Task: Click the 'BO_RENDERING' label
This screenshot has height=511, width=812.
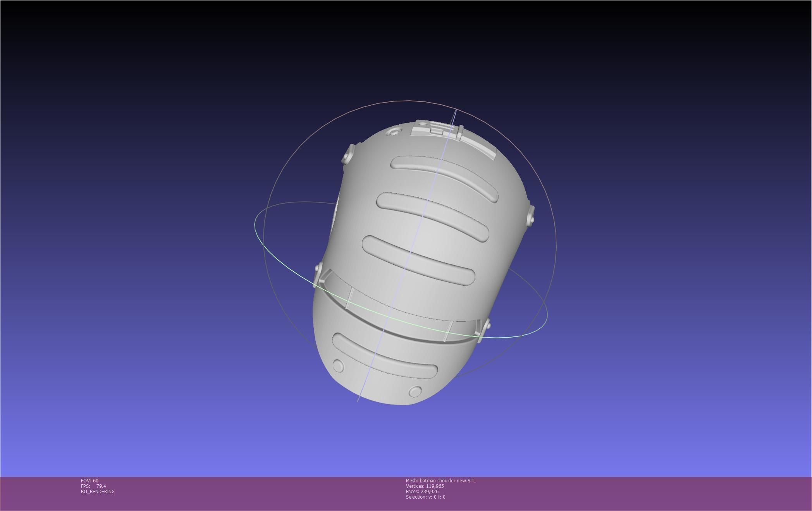Action: (x=98, y=492)
